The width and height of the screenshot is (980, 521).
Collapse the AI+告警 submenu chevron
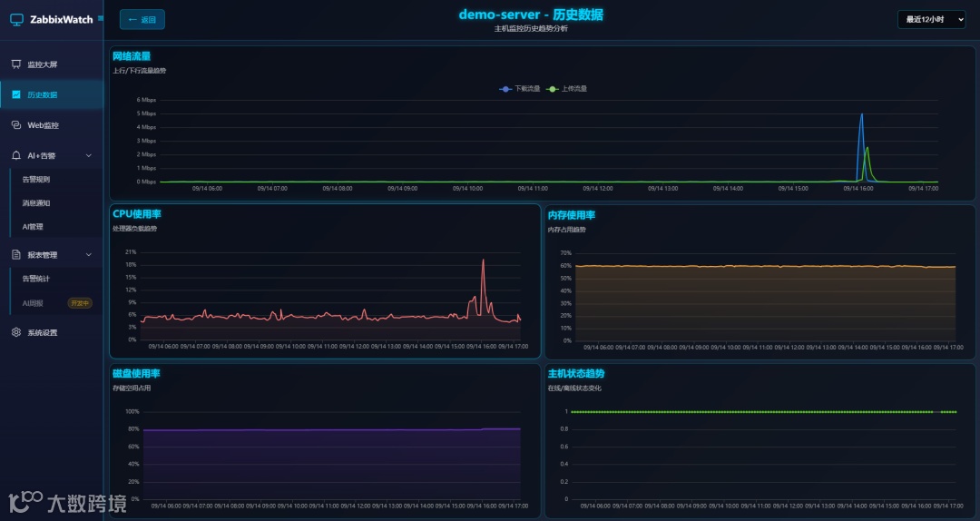pyautogui.click(x=89, y=156)
